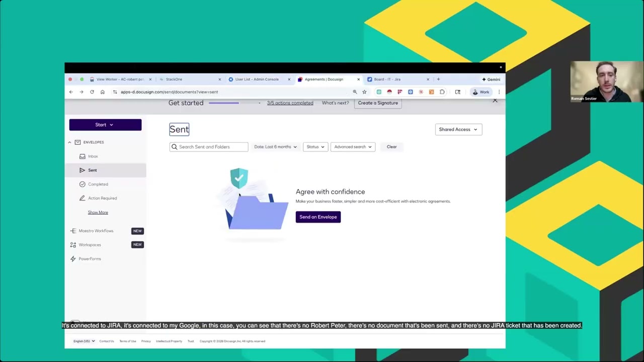Open the Date: Last 6 months dropdown

coord(275,147)
